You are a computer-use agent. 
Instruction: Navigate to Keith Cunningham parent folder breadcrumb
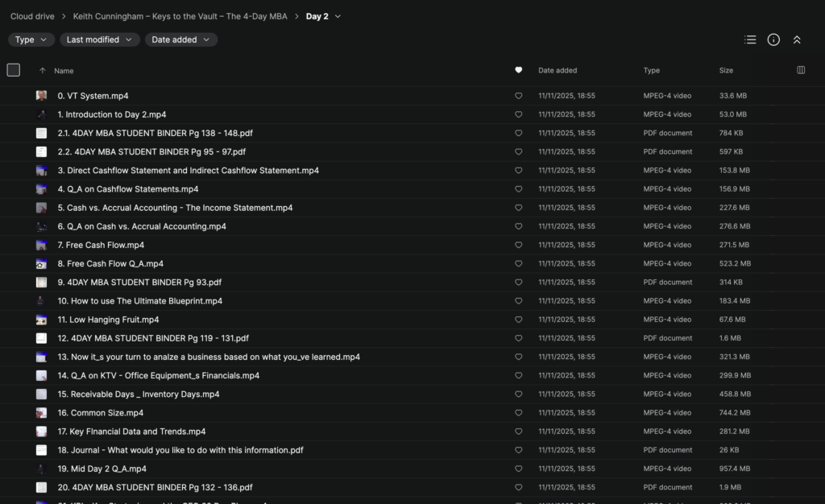[180, 16]
